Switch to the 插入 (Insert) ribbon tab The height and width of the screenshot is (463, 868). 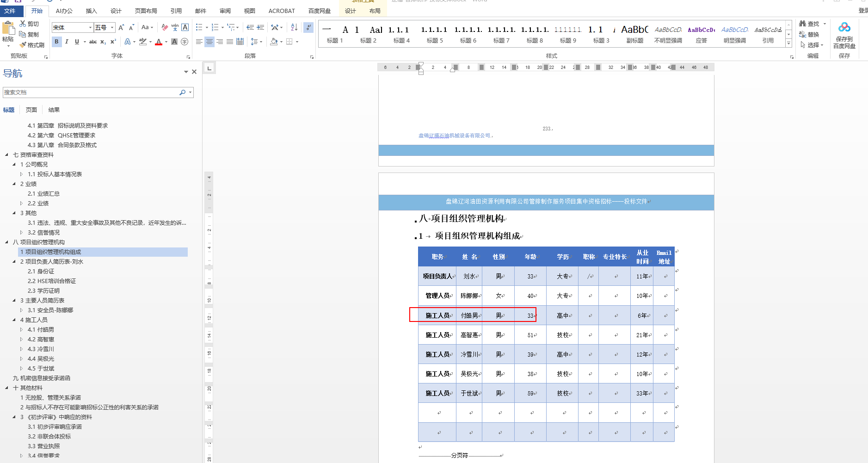pyautogui.click(x=92, y=11)
